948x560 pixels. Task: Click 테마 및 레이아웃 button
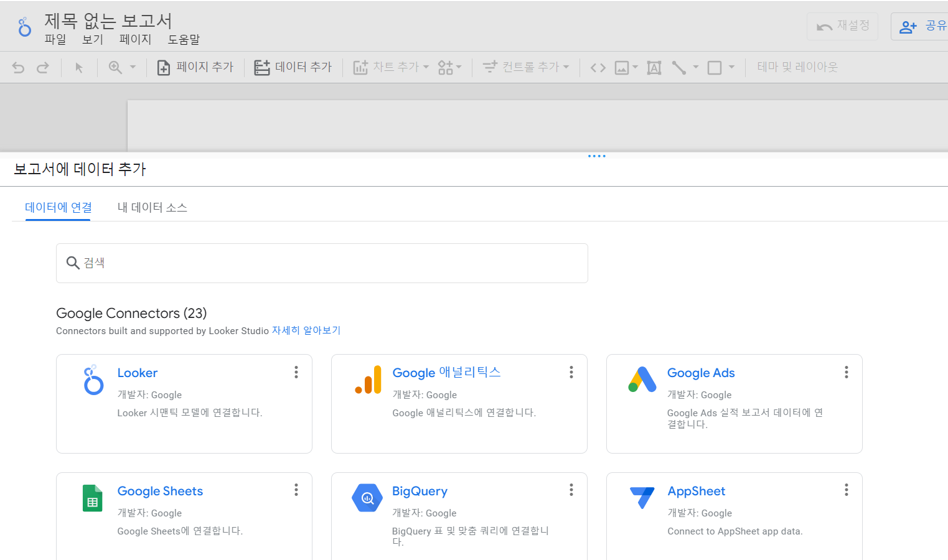(797, 67)
